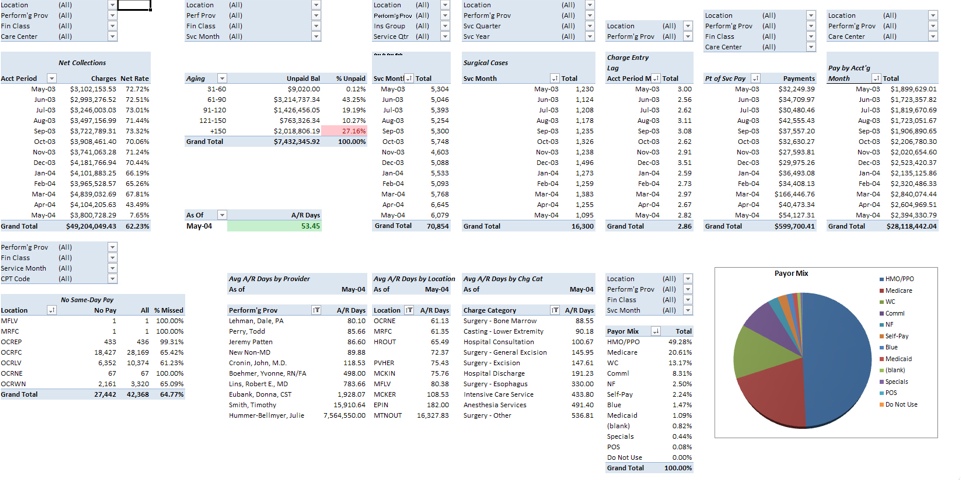Select the Hummer-Bellmyer, Julie provider row
The height and width of the screenshot is (480, 961).
coord(297,415)
